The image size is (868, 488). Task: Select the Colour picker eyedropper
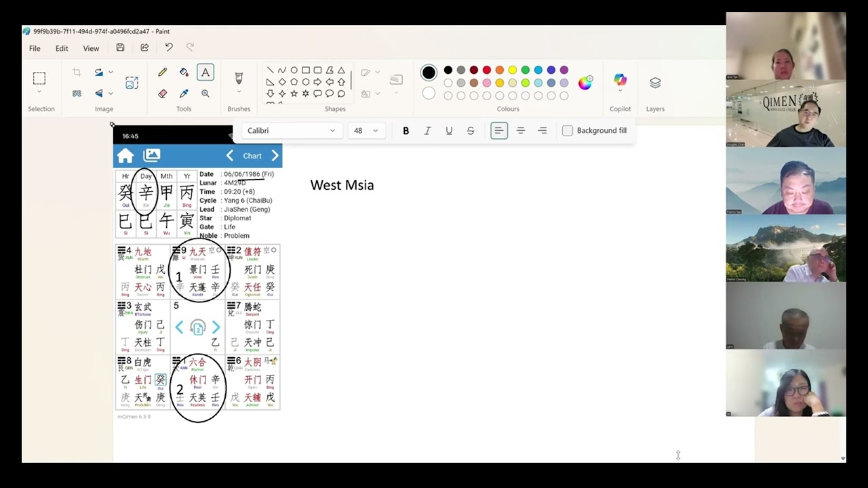click(x=184, y=94)
